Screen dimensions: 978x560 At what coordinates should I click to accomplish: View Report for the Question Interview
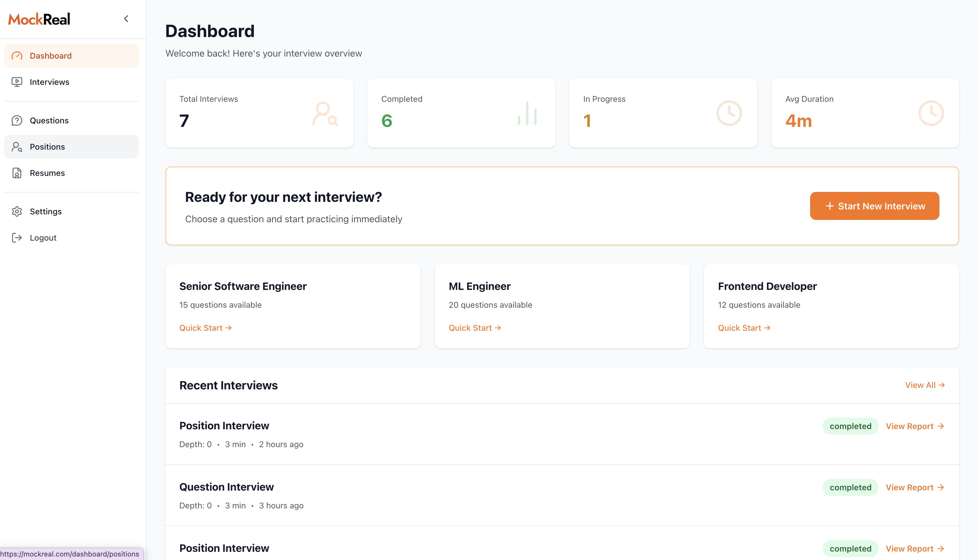click(x=914, y=487)
